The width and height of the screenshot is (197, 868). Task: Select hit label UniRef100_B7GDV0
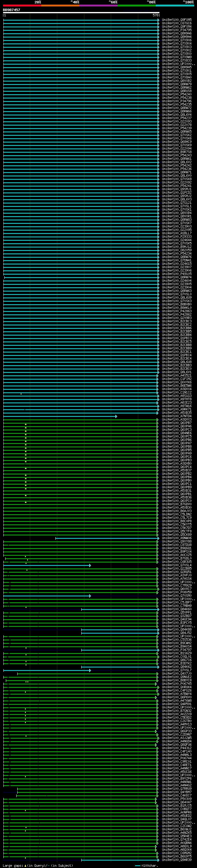pyautogui.click(x=177, y=504)
